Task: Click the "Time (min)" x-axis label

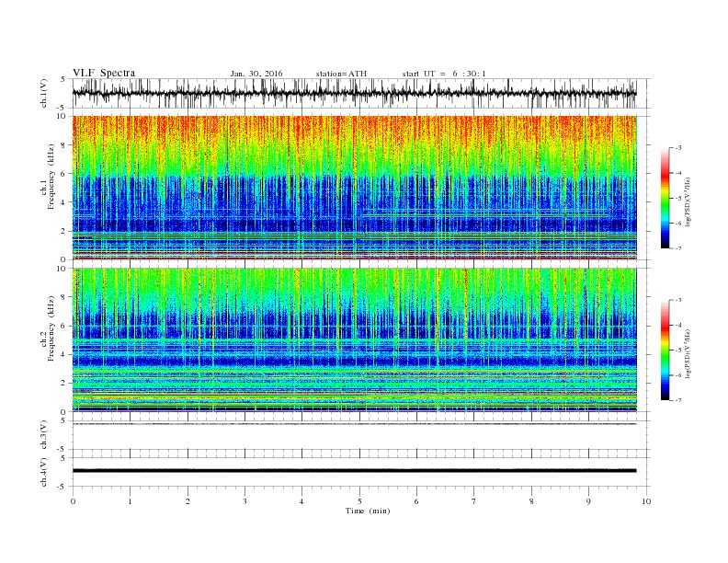Action: point(368,511)
